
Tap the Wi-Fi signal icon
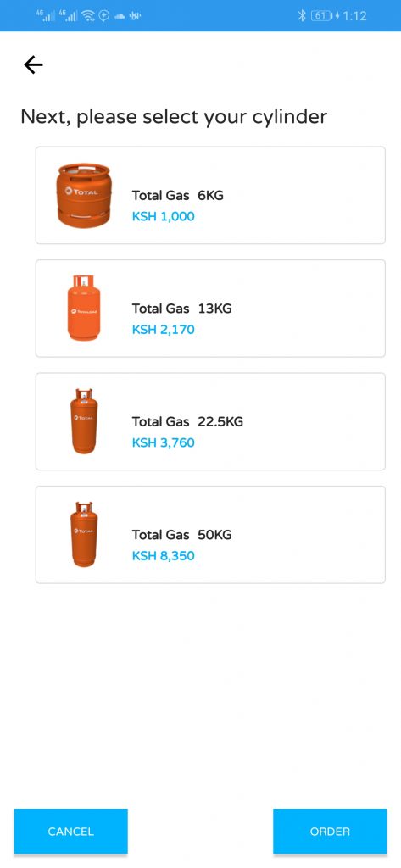pyautogui.click(x=89, y=15)
